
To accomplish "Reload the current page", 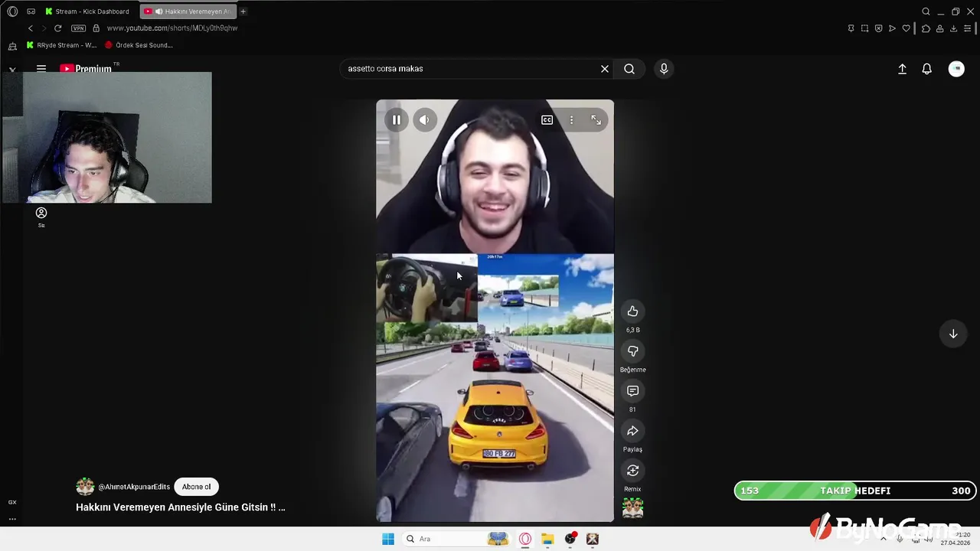I will pyautogui.click(x=57, y=28).
